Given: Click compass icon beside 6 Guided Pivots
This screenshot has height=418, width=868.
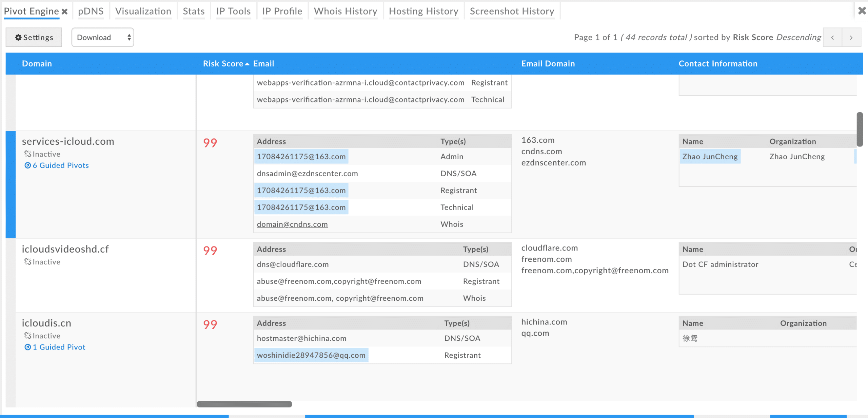Looking at the screenshot, I should [x=27, y=165].
